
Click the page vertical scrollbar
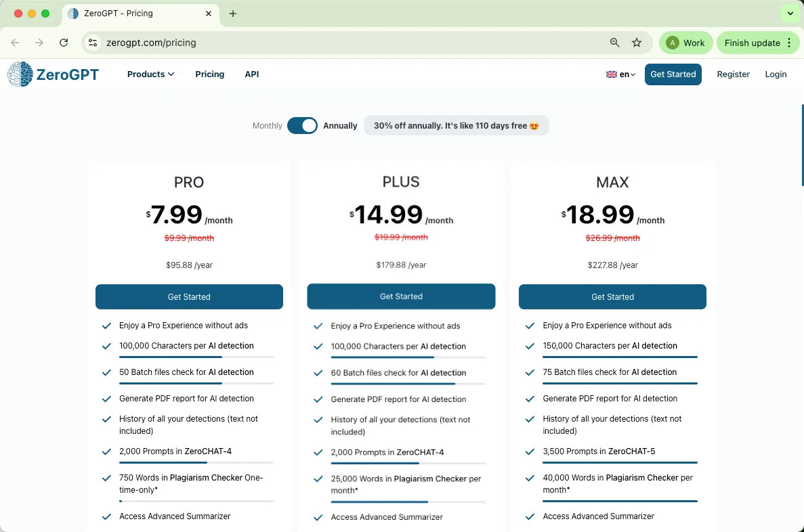(802, 145)
